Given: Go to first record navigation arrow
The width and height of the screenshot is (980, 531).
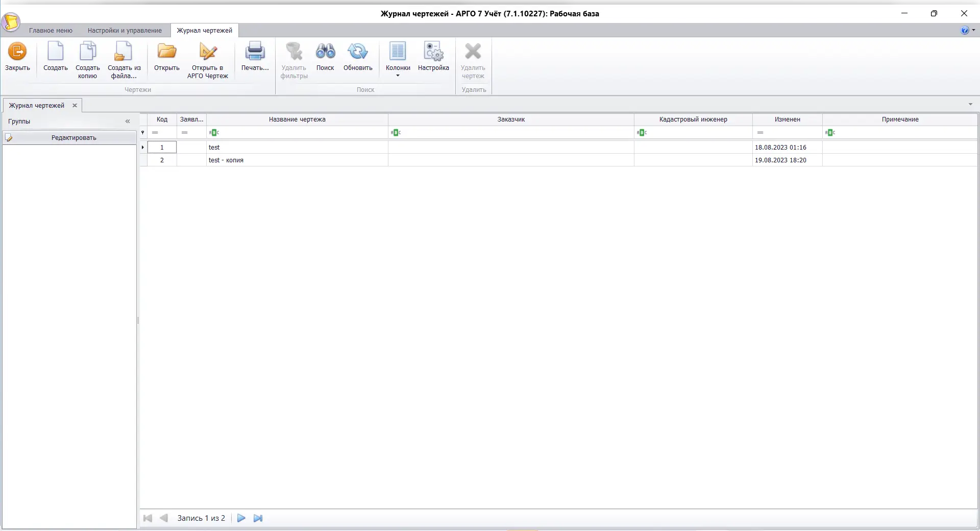Looking at the screenshot, I should [148, 518].
